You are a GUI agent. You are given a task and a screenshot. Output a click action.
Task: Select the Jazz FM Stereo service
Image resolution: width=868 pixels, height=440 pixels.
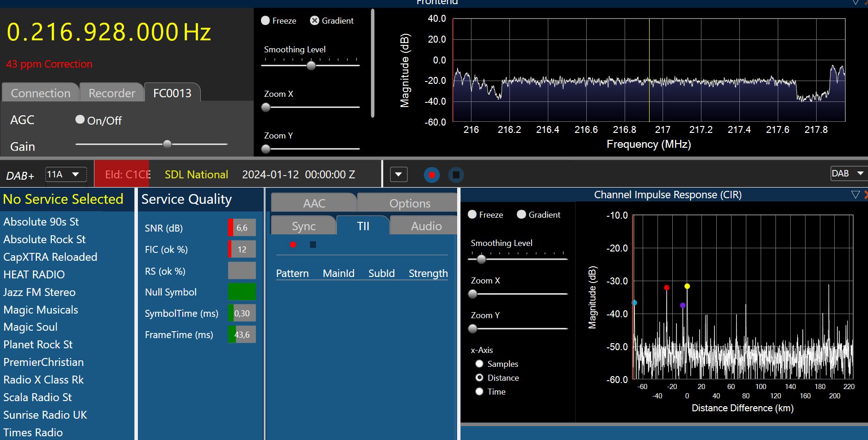[x=39, y=292]
